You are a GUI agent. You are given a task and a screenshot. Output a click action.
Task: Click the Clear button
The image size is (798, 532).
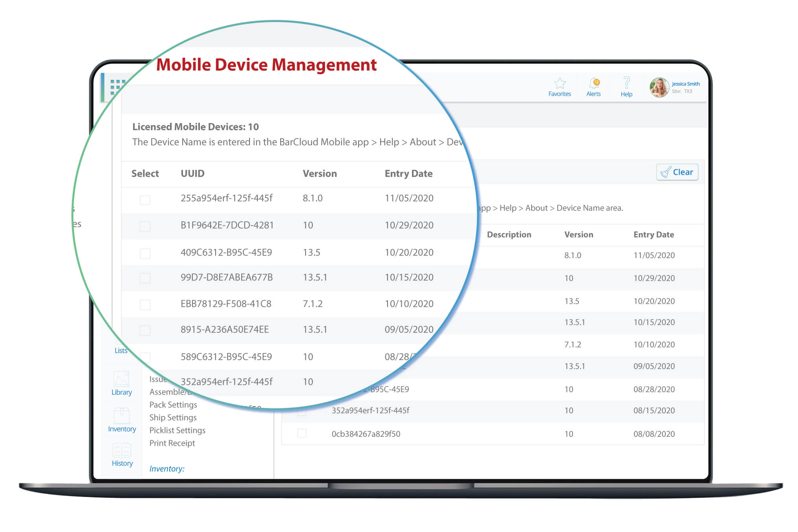click(x=677, y=172)
